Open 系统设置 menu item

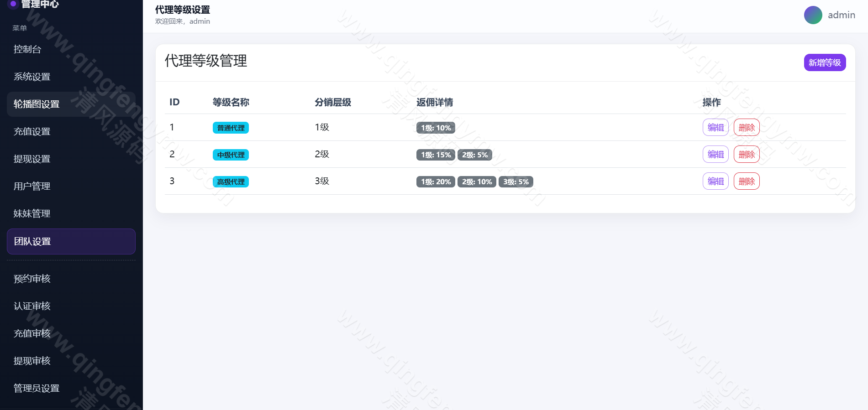tap(71, 77)
